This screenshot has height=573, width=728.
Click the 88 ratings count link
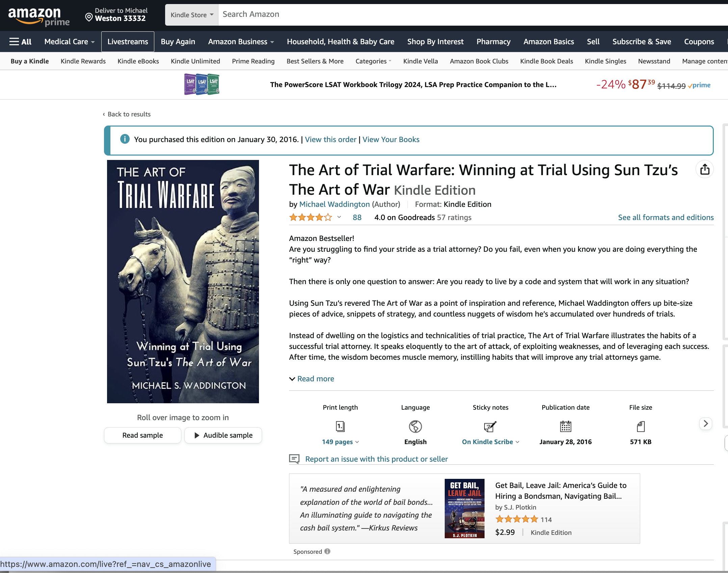[357, 217]
